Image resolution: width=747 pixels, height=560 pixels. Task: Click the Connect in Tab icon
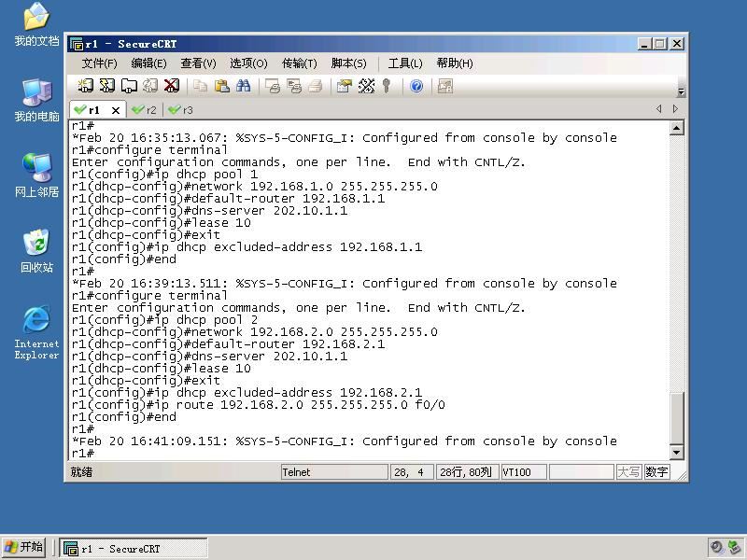[129, 86]
